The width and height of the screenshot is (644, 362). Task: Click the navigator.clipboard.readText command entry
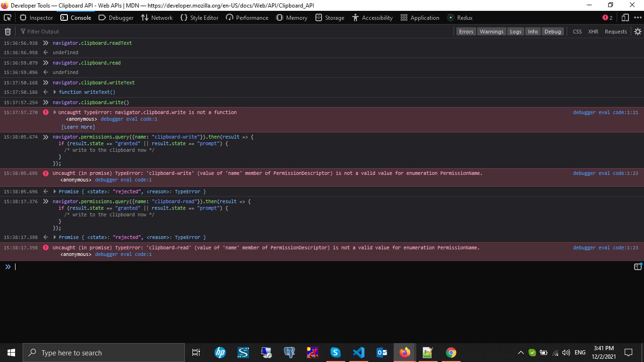click(92, 43)
